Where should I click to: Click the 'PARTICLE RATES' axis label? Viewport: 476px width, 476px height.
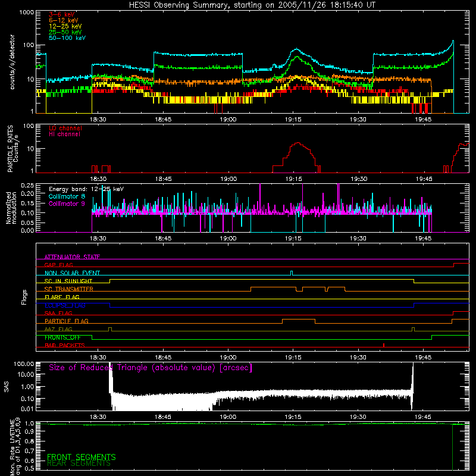[x=10, y=148]
